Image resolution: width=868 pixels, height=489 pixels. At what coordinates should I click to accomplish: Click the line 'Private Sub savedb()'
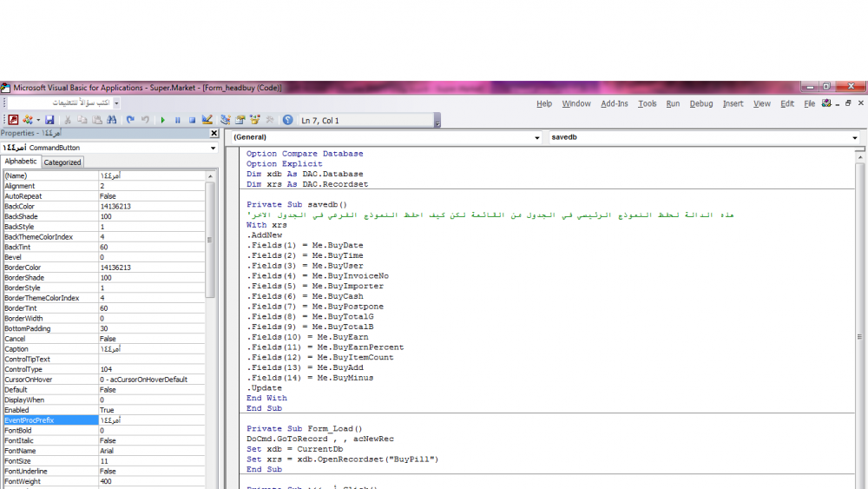pos(297,204)
